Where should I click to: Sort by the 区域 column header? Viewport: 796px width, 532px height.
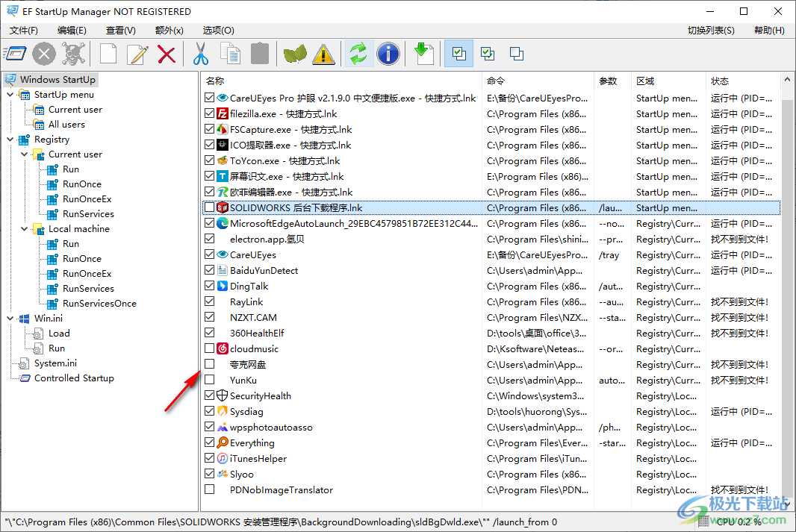point(668,81)
